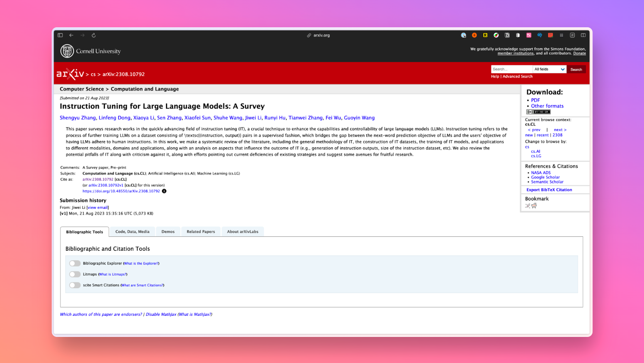Switch to the Demos tab
Screen dimensions: 644x363
click(x=168, y=231)
